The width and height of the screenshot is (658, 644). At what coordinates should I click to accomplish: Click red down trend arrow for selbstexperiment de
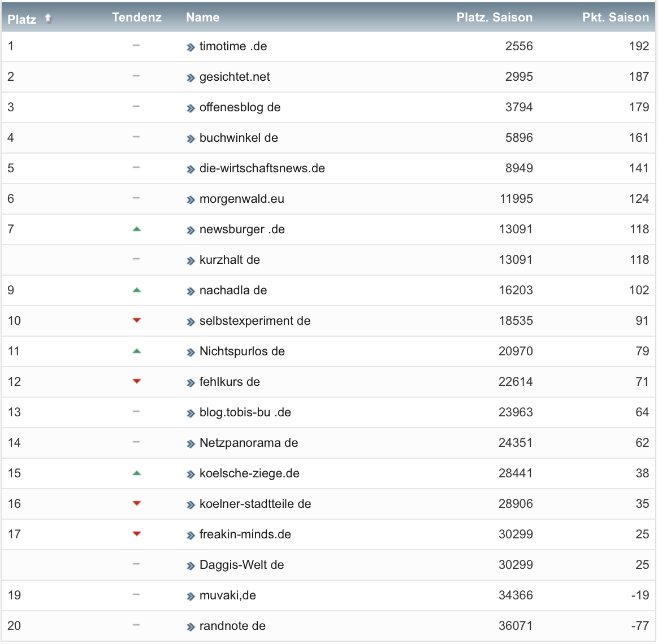[136, 320]
